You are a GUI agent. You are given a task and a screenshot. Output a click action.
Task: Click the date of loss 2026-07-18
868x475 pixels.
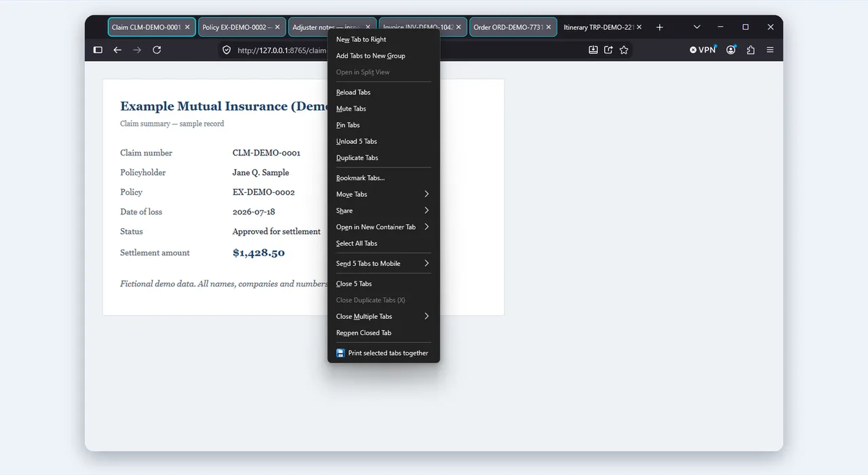254,212
